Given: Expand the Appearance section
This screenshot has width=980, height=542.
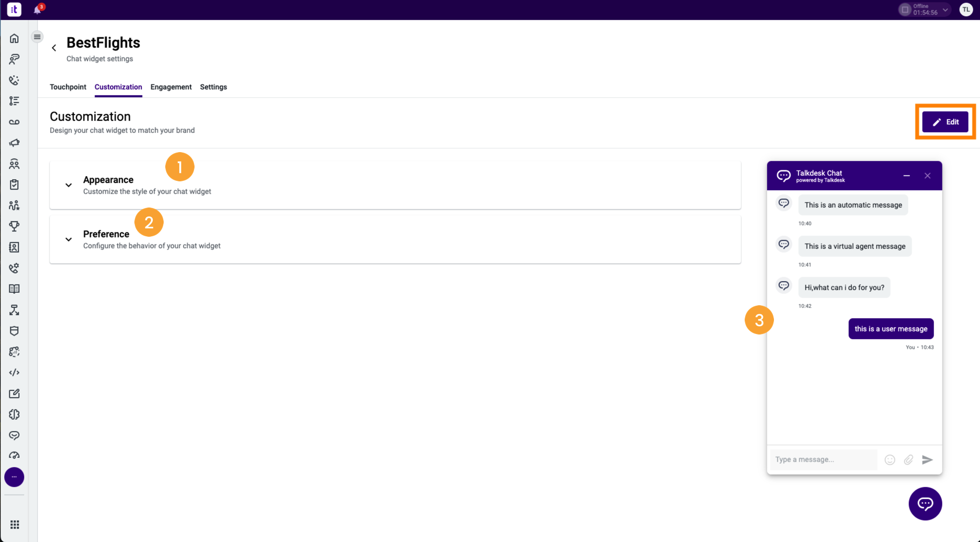Looking at the screenshot, I should (395, 185).
